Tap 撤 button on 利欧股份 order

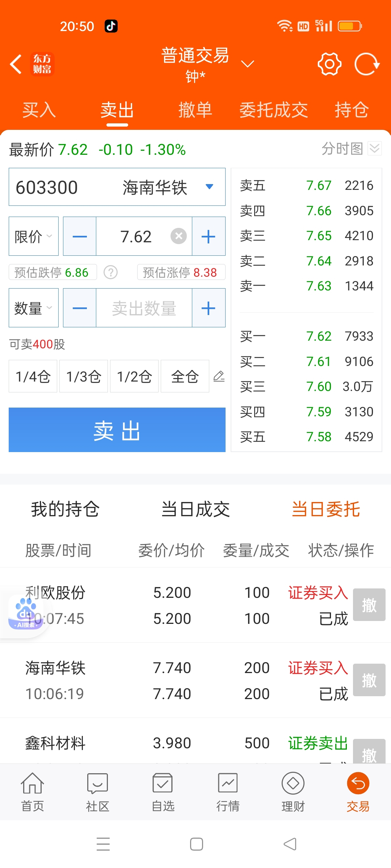tap(369, 605)
